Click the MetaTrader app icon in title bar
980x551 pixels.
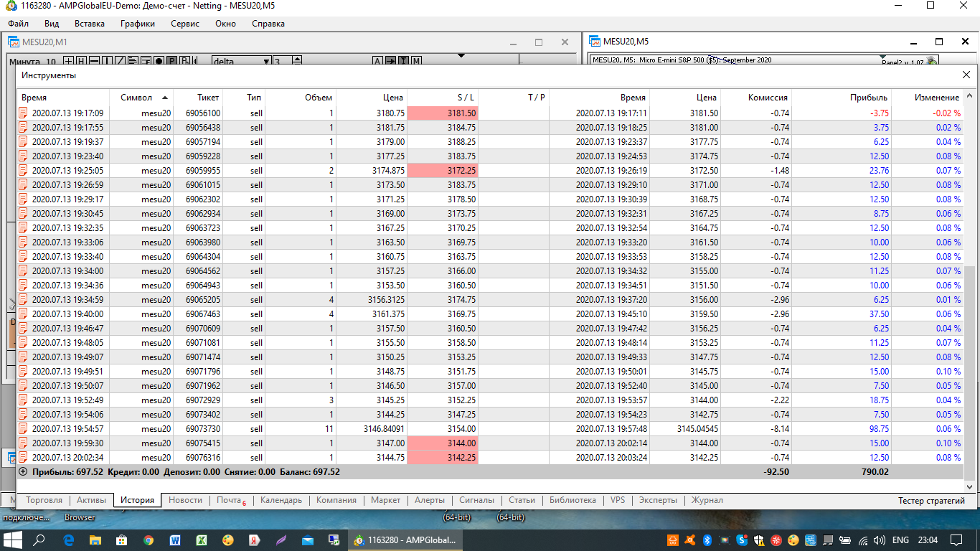(11, 6)
